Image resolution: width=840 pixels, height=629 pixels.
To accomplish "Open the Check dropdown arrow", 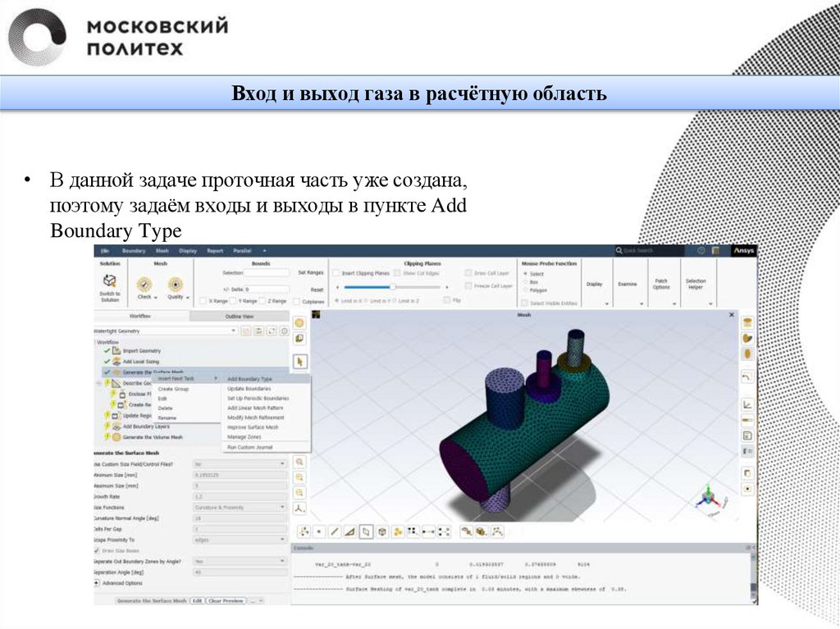I will [x=155, y=298].
